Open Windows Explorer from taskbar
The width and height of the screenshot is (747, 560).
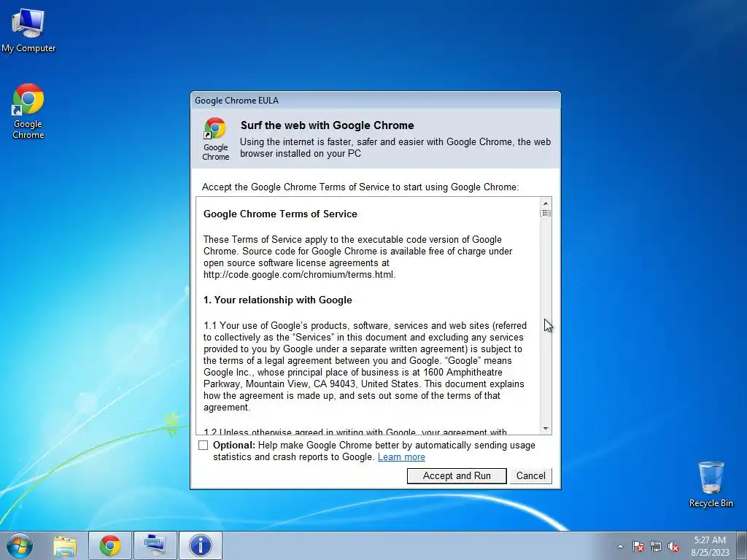click(x=65, y=545)
